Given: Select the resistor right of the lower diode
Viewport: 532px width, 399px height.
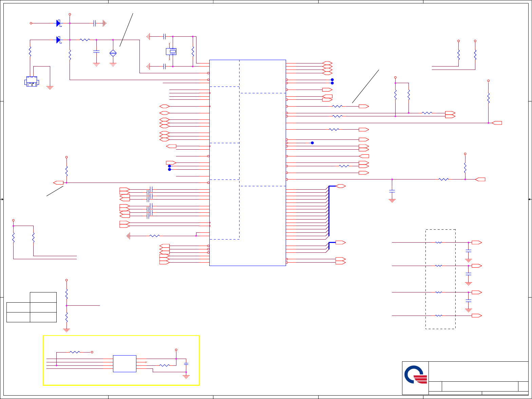Looking at the screenshot, I should click(x=84, y=40).
